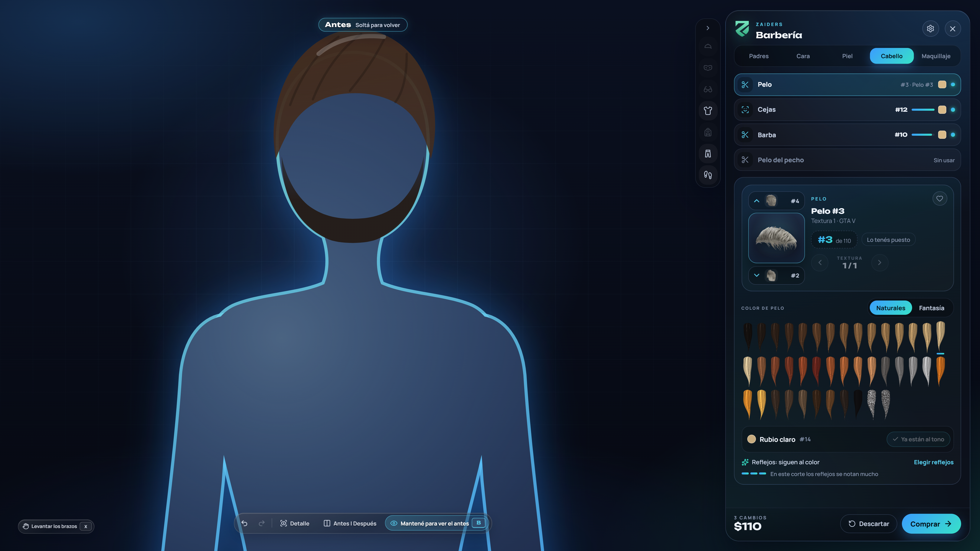
Task: Select the glasses category icon in sidebar
Action: pyautogui.click(x=708, y=89)
